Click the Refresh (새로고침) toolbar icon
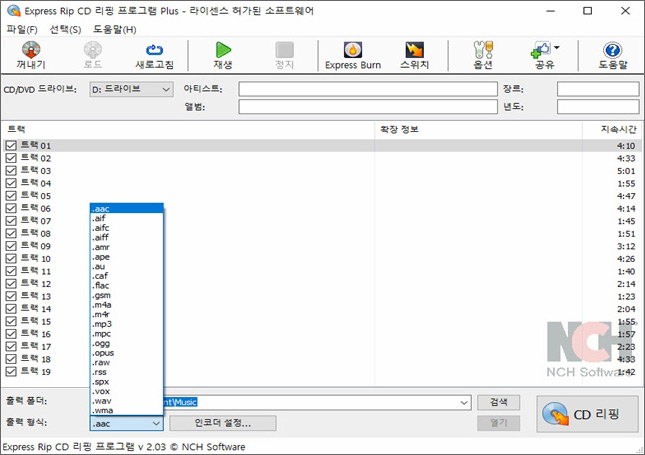645x455 pixels. [154, 50]
